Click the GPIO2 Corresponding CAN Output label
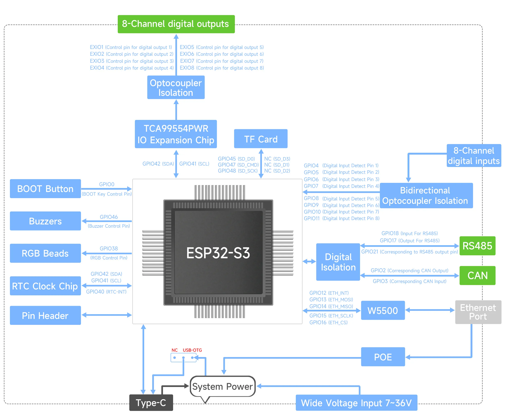 point(409,271)
